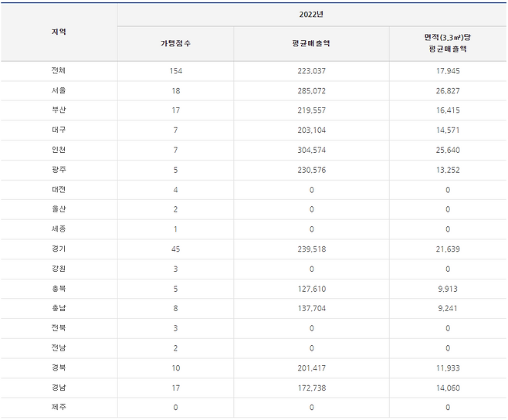Select the 경기 store count 45
508x420 pixels.
tap(175, 250)
